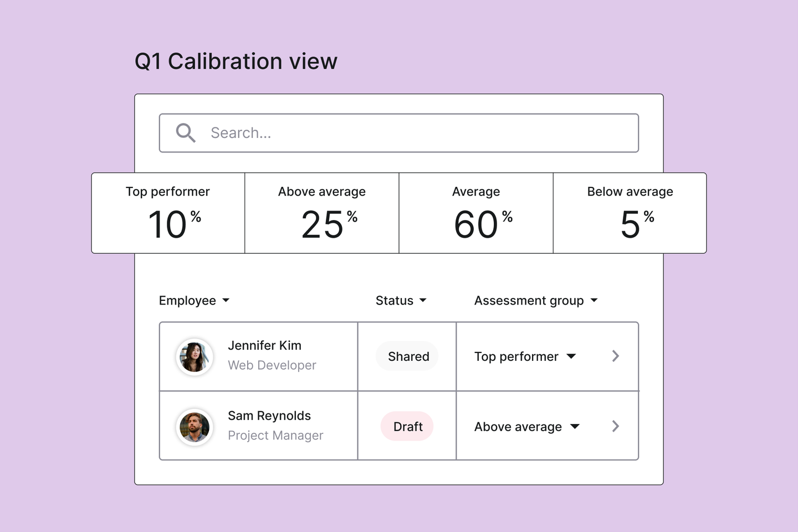The height and width of the screenshot is (532, 798).
Task: Click the Q1 Calibration view heading
Action: coord(236,62)
